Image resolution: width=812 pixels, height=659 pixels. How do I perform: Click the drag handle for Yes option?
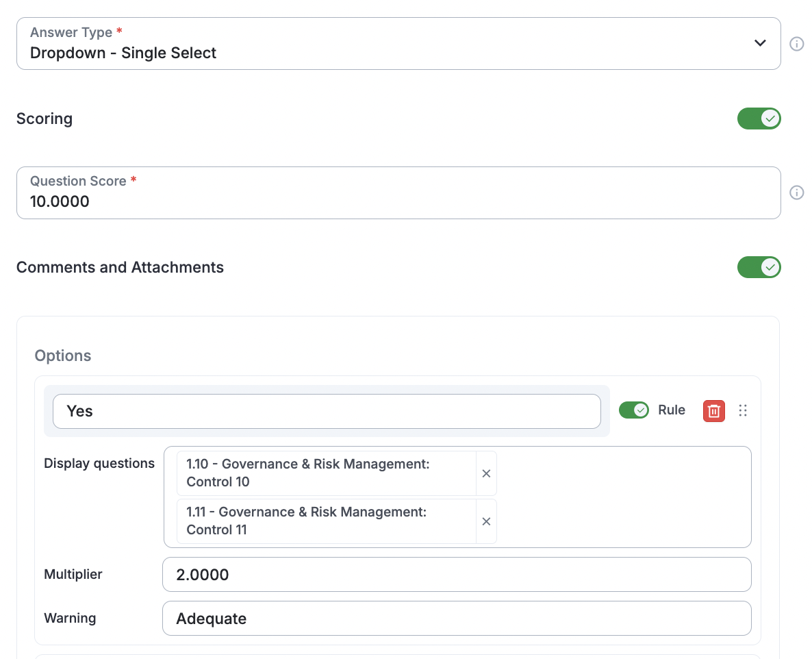pos(743,410)
